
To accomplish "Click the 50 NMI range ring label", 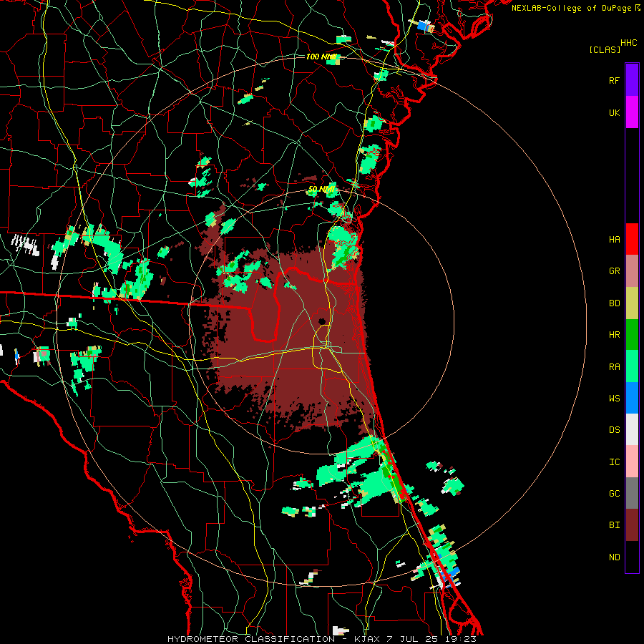I will coord(321,189).
